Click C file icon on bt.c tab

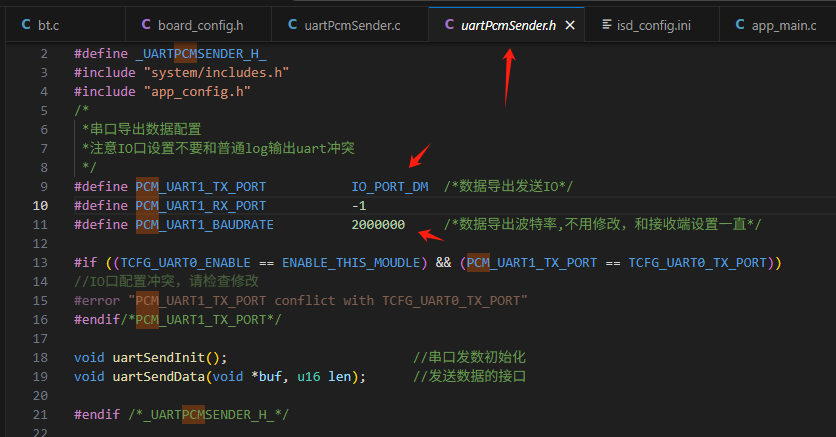point(26,25)
